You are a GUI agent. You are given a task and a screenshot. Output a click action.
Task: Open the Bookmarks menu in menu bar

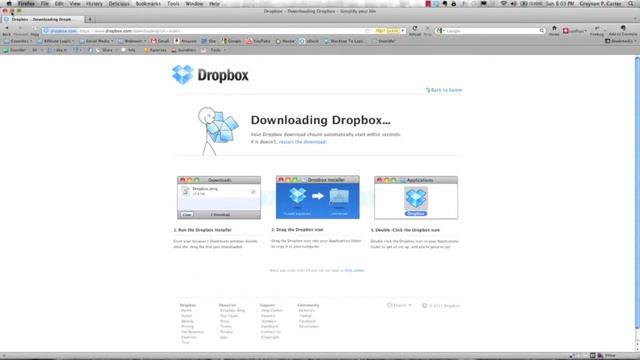click(x=148, y=4)
